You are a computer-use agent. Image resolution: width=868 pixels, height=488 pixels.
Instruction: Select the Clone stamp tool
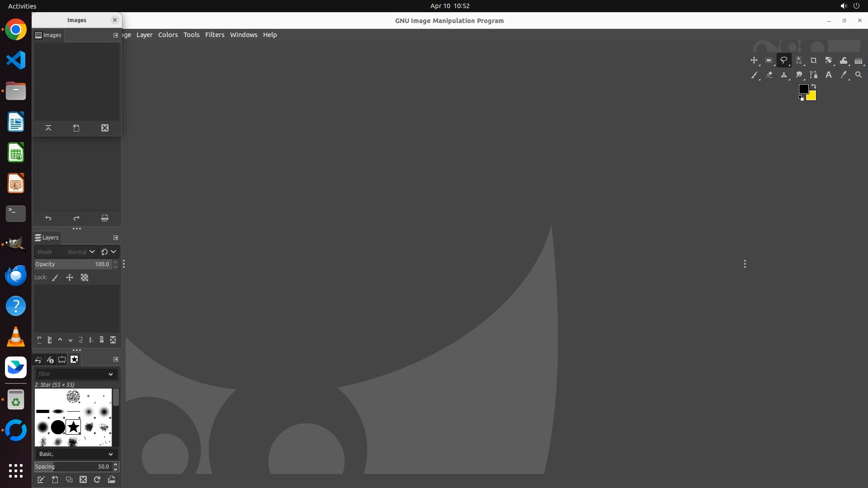pyautogui.click(x=784, y=75)
